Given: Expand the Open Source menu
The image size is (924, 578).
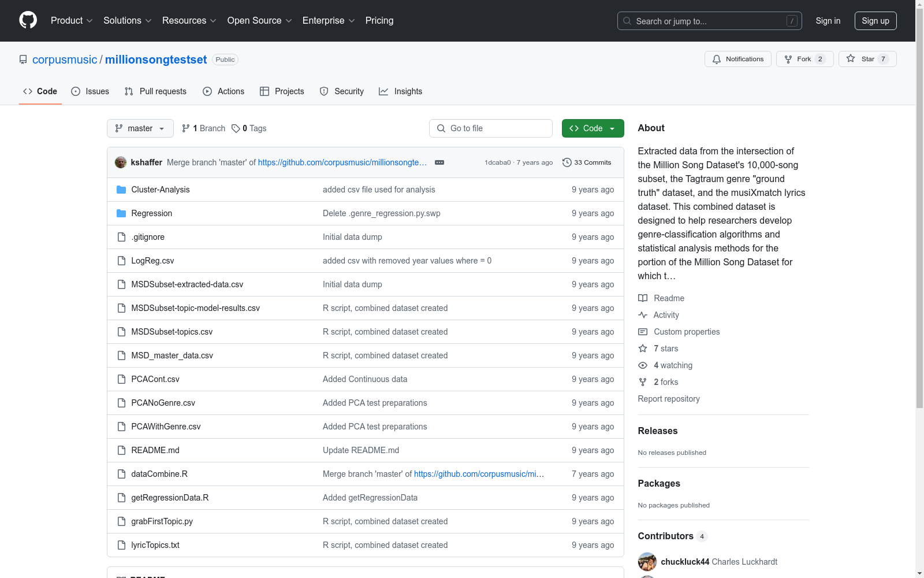Looking at the screenshot, I should (260, 21).
